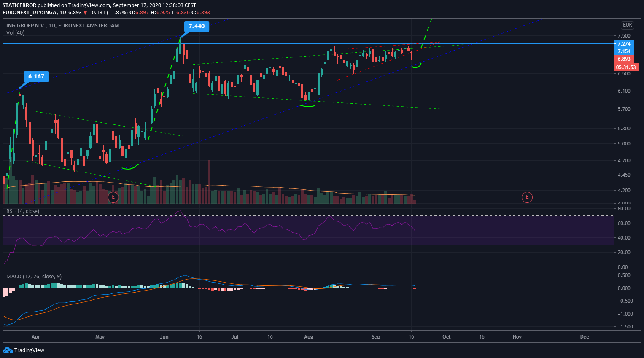Open the earnings E marker near May
Image resolution: width=644 pixels, height=358 pixels.
coord(113,197)
